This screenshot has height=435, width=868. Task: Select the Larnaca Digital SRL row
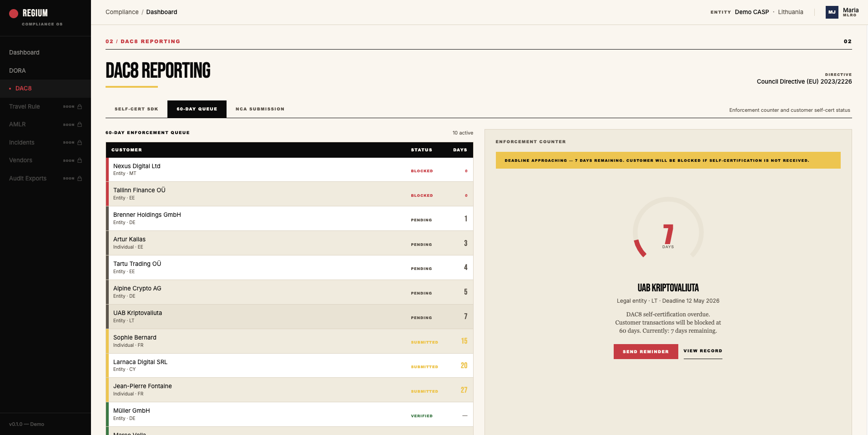(289, 365)
